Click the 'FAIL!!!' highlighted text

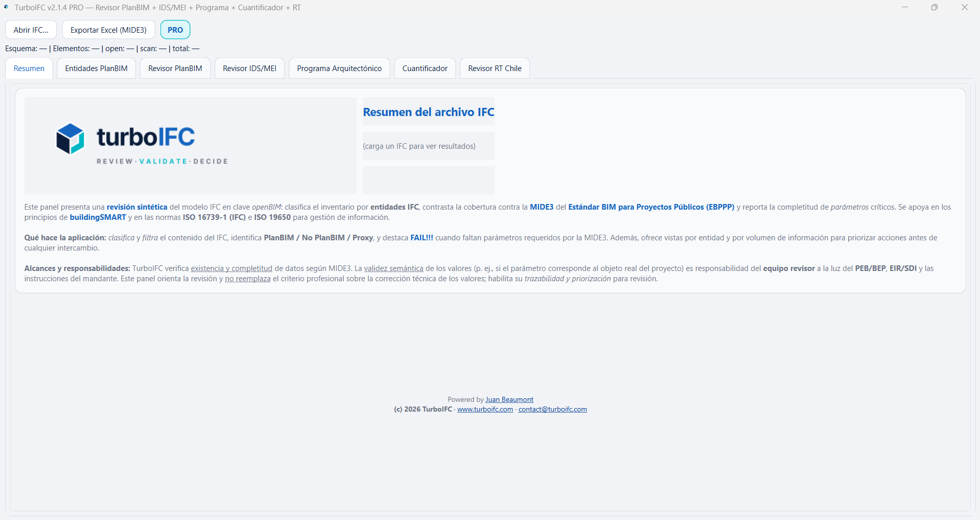point(422,238)
